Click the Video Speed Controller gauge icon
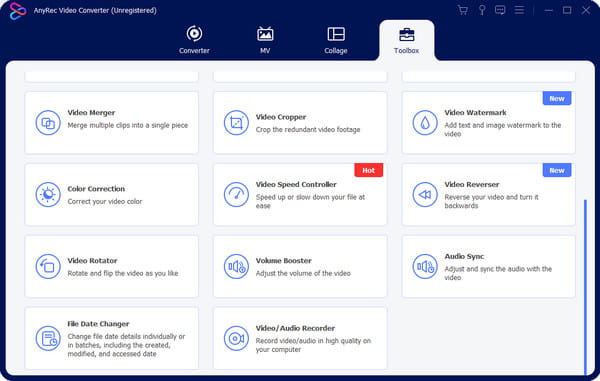The image size is (600, 381). click(236, 195)
